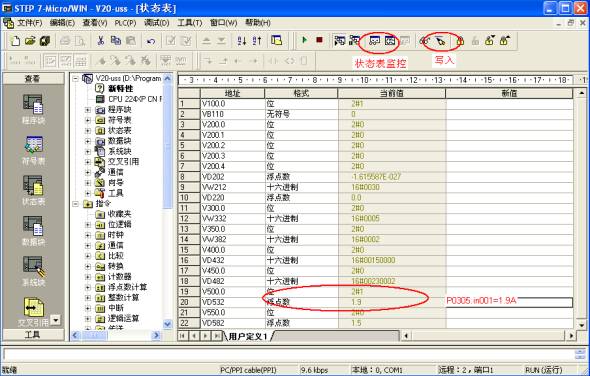
Task: Click instruction tree vertical scroll down arrow
Action: [168, 324]
